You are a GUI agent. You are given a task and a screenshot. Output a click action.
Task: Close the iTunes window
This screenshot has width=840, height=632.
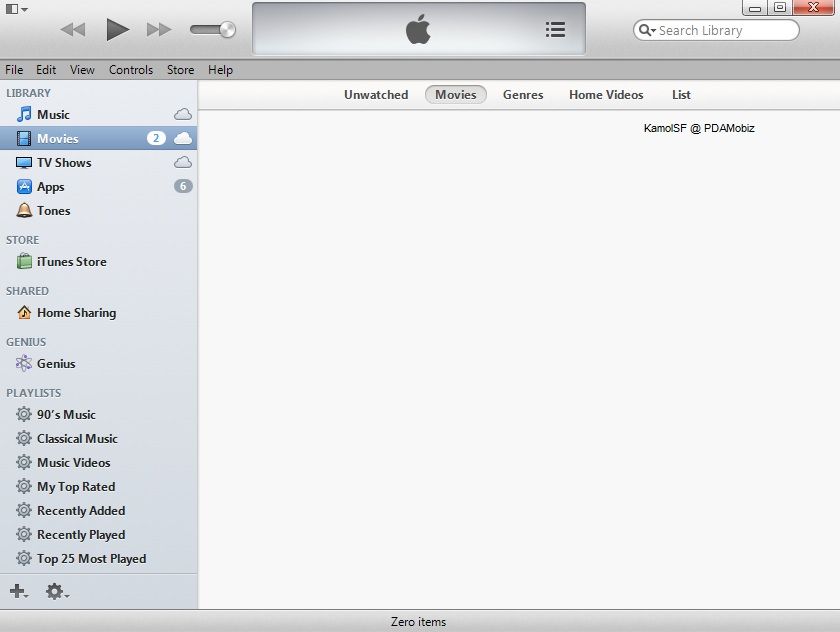[813, 7]
